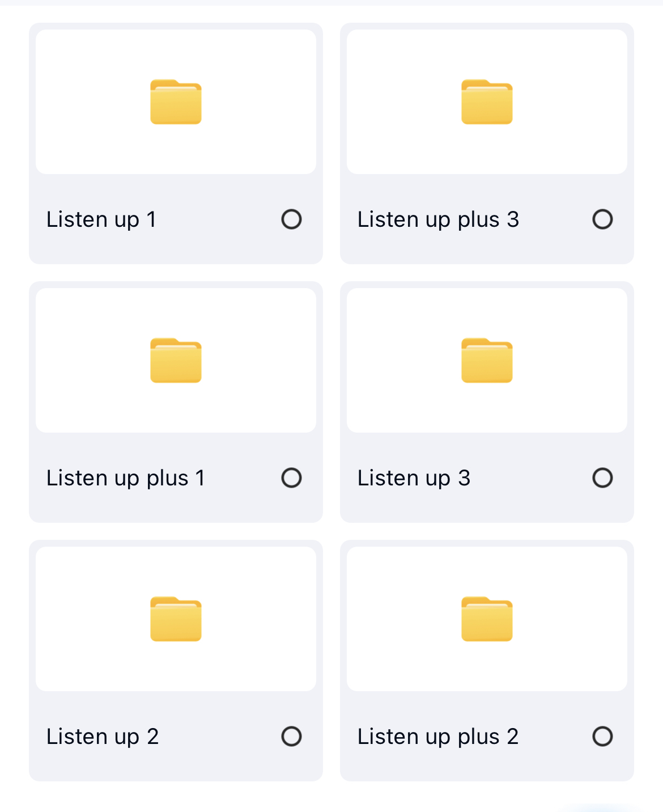Screen dimensions: 663x812
Task: Open the Listen up plus 2 folder icon
Action: click(x=487, y=619)
